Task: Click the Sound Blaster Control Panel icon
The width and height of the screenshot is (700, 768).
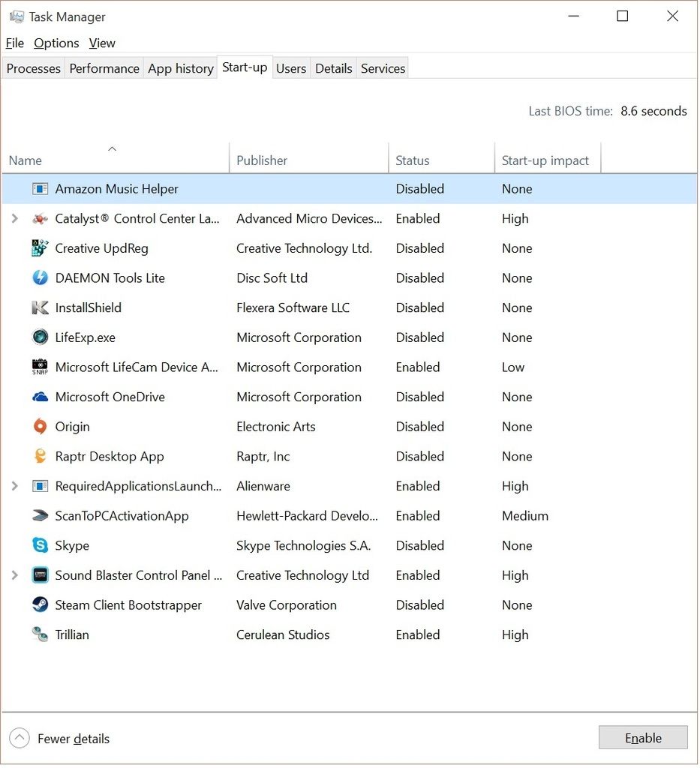Action: click(41, 575)
